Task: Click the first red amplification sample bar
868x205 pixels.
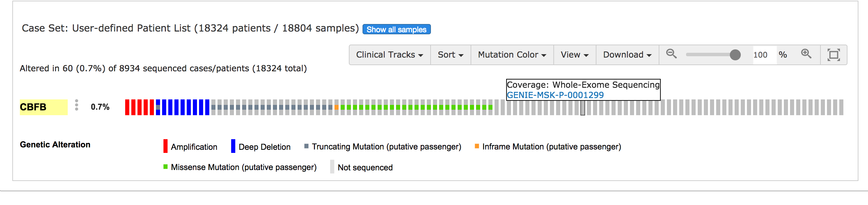Action: coord(127,107)
